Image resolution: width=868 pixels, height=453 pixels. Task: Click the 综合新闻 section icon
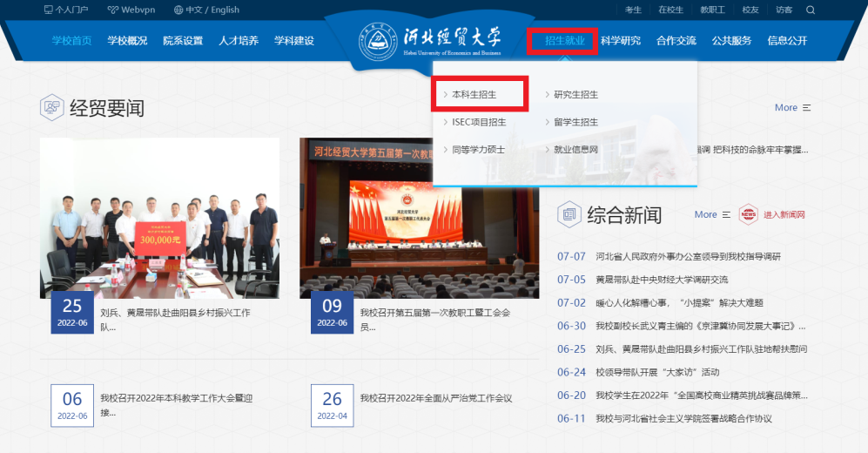point(569,214)
